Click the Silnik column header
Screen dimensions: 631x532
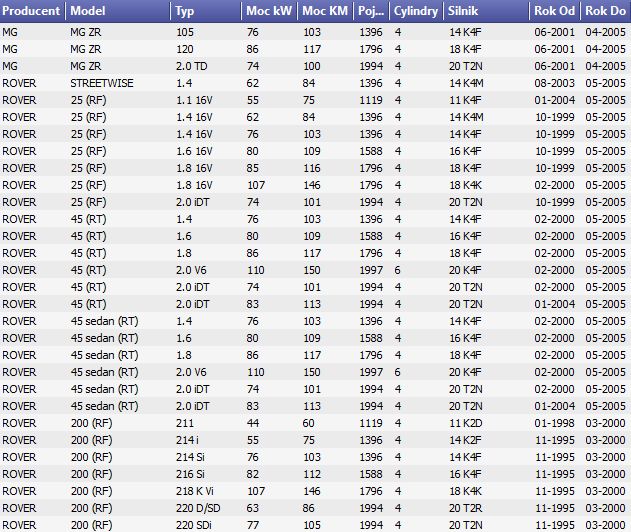(486, 11)
